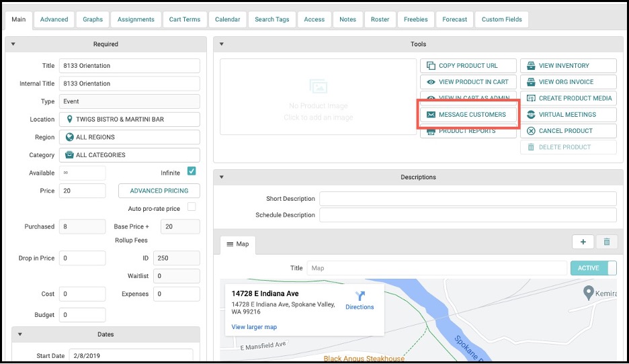The image size is (629, 364).
Task: Enable Auto pro-rate price checkbox
Action: point(192,207)
